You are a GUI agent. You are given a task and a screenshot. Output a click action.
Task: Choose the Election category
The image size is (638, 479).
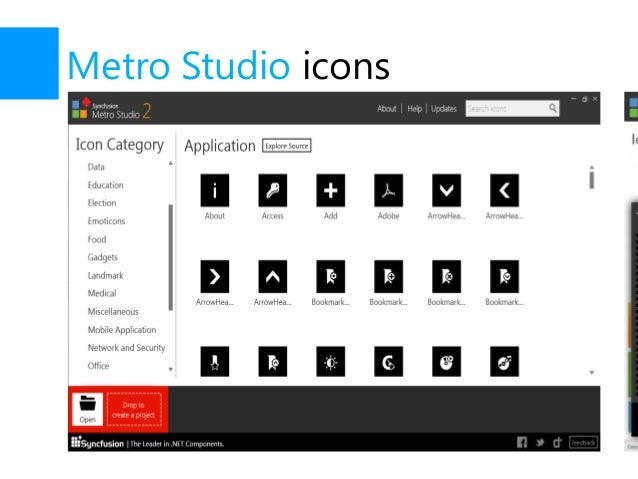click(x=102, y=203)
